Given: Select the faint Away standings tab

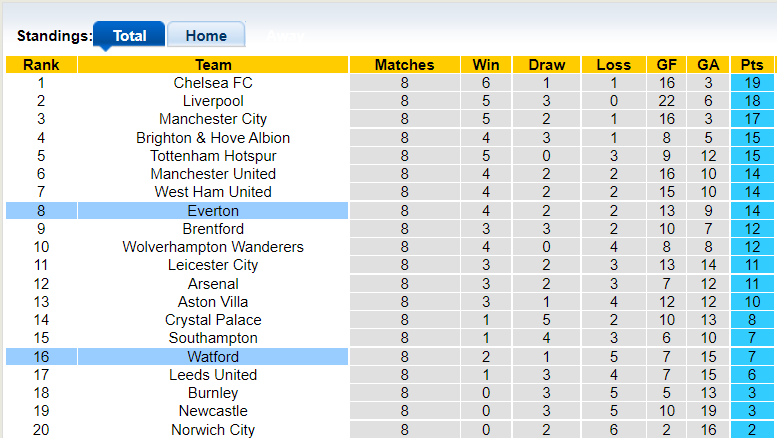Looking at the screenshot, I should pos(285,35).
